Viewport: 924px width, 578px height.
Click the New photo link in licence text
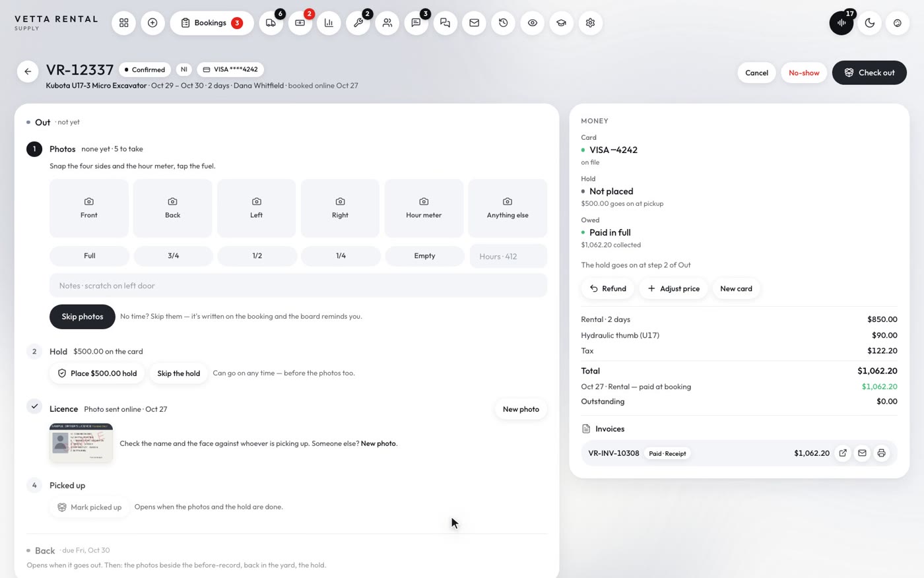379,443
